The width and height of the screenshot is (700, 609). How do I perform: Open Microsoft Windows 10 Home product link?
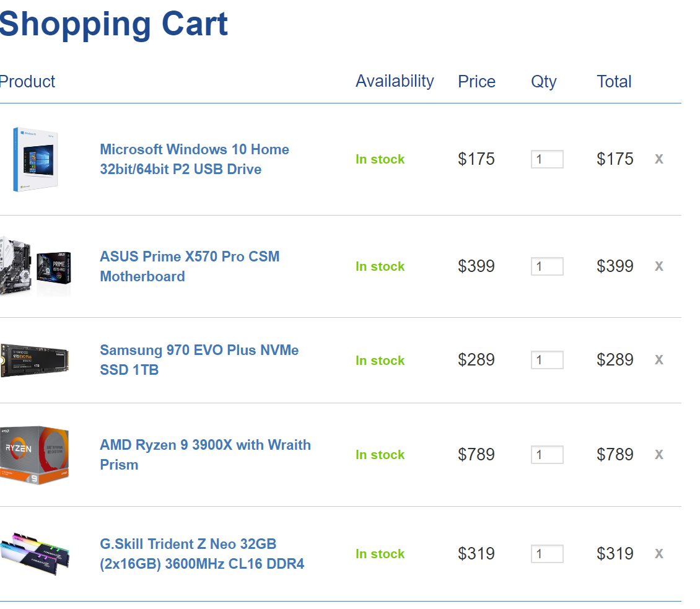tap(194, 159)
